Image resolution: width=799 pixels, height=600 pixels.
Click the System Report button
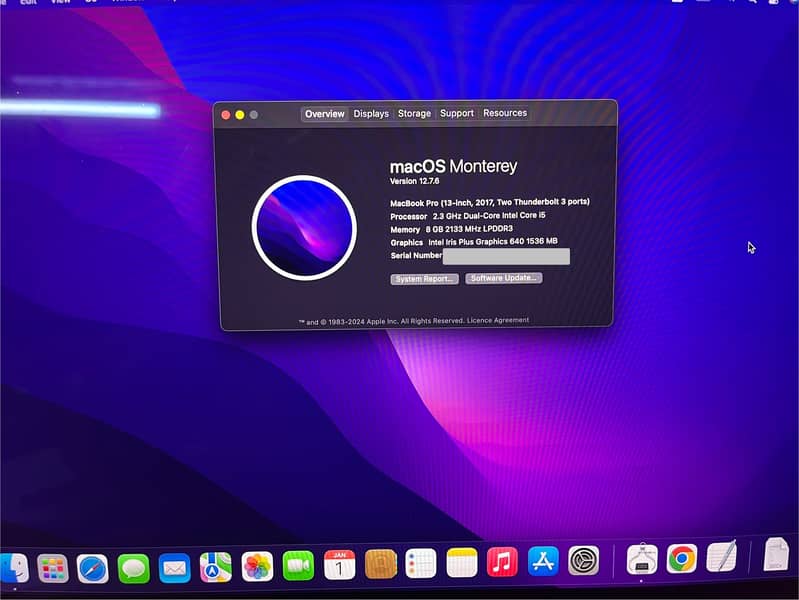(424, 279)
